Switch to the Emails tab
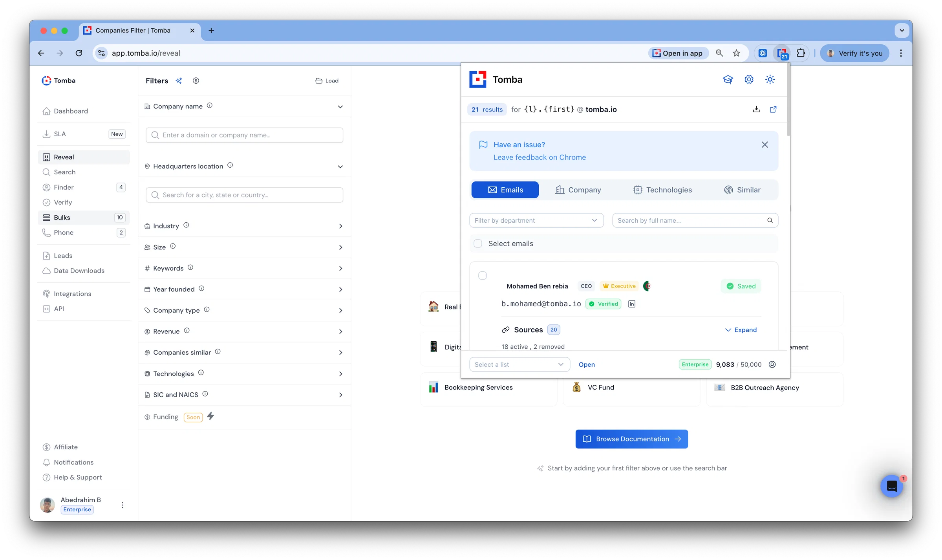This screenshot has height=560, width=942. pyautogui.click(x=505, y=190)
